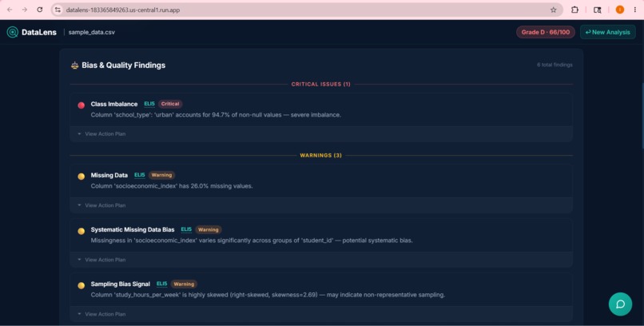Click yellow dot of Missing Data finding
Screen dimensions: 644x326
click(x=81, y=177)
